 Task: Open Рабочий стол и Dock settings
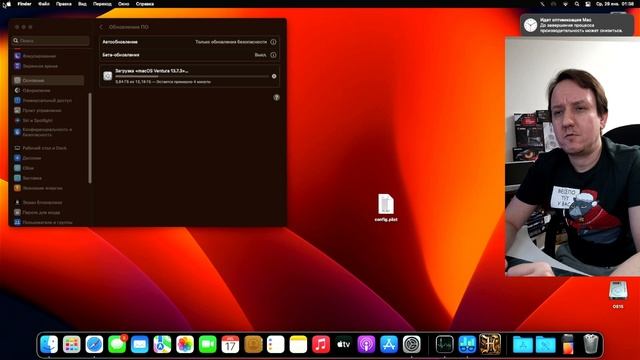[x=40, y=148]
